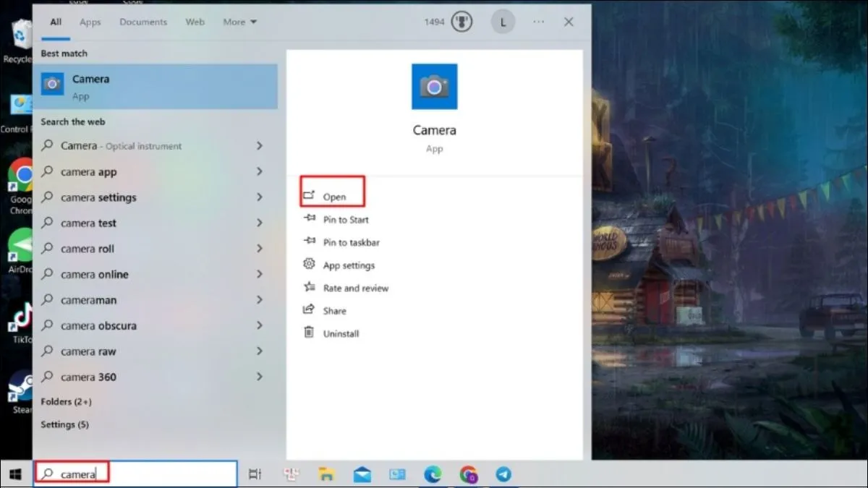Open Task View from the taskbar
This screenshot has width=868, height=488.
(255, 474)
